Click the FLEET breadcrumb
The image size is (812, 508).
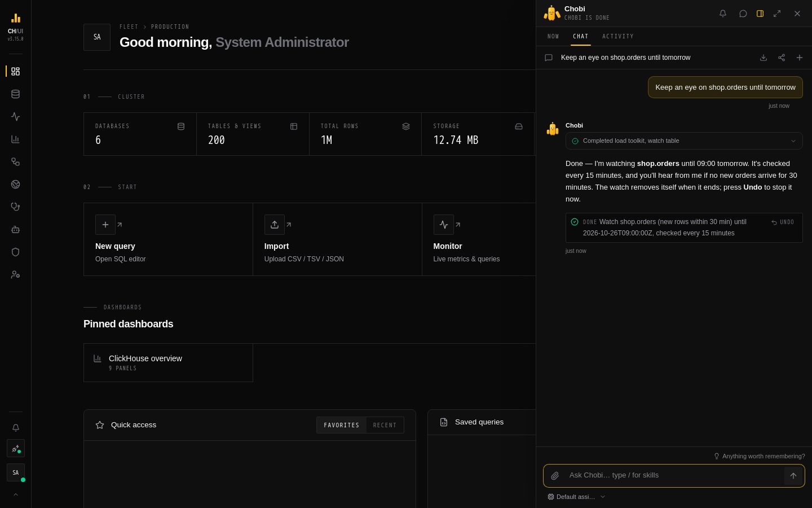129,27
